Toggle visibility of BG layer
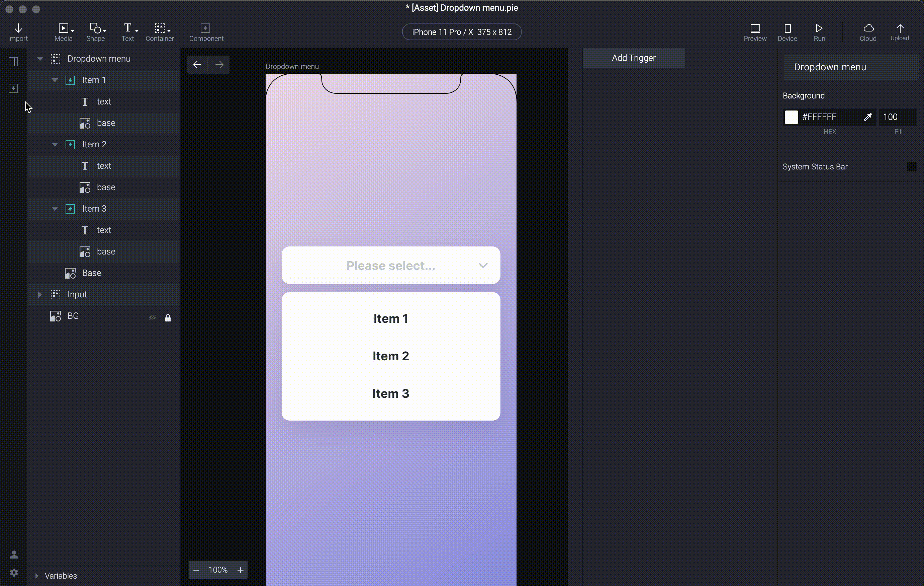The height and width of the screenshot is (586, 924). [152, 315]
